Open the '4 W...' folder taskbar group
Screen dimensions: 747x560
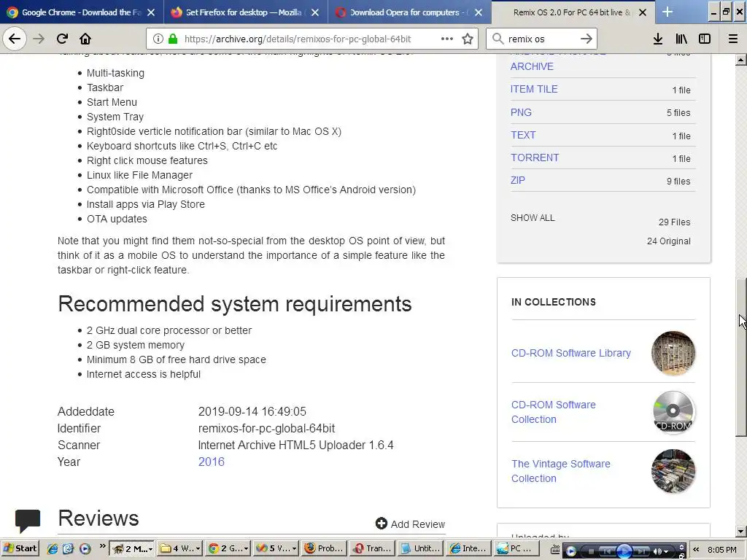(x=181, y=548)
